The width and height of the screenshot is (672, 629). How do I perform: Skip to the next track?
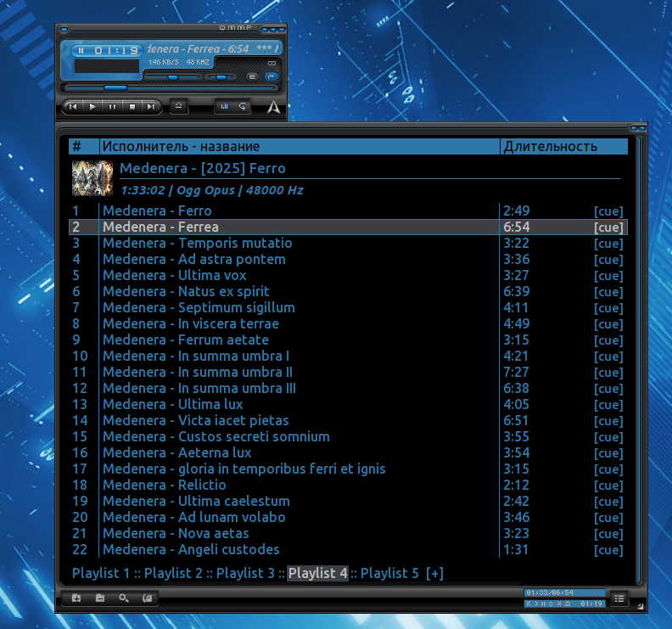tap(151, 107)
